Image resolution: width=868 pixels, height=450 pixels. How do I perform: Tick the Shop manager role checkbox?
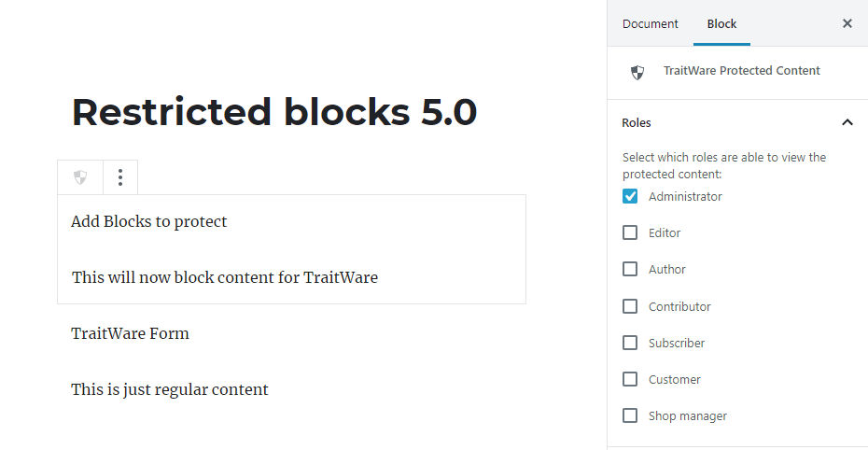[x=630, y=415]
